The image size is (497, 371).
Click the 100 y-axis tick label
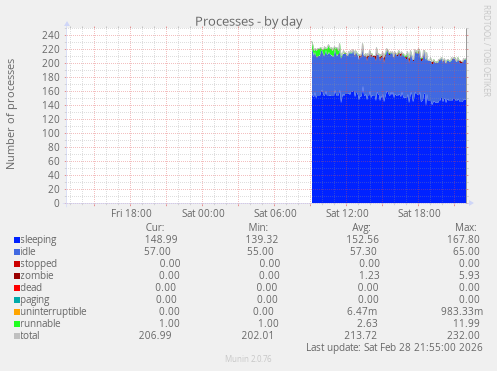(x=51, y=133)
